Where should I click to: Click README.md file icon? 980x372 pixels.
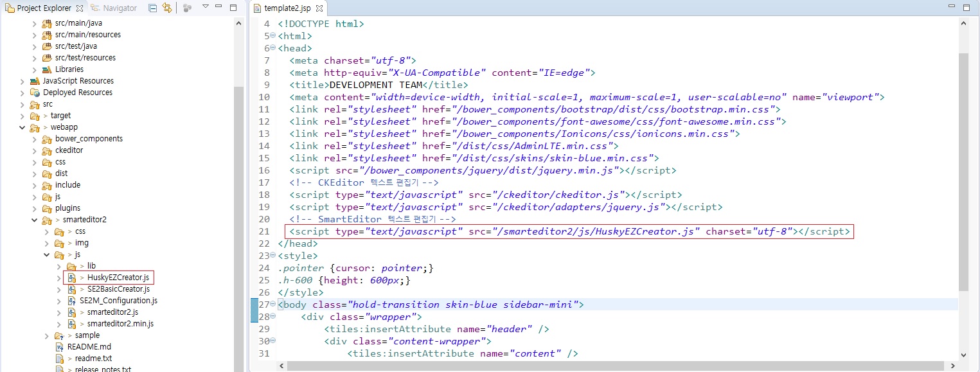pyautogui.click(x=59, y=347)
